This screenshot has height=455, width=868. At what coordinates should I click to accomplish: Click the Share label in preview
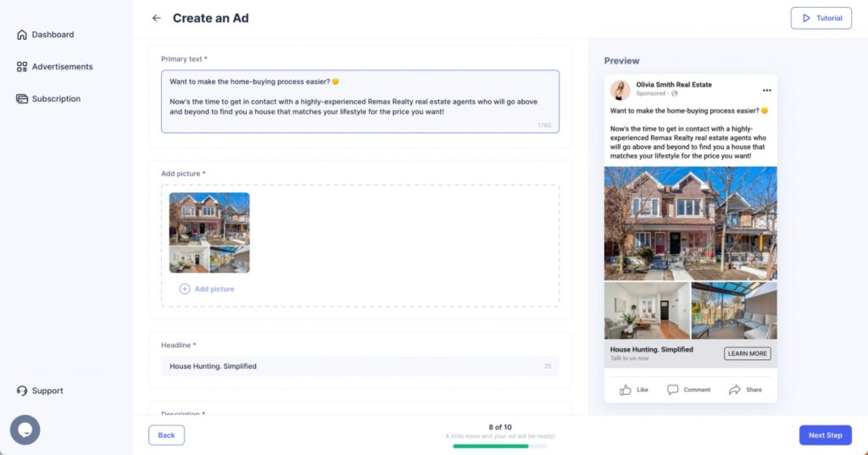click(754, 390)
